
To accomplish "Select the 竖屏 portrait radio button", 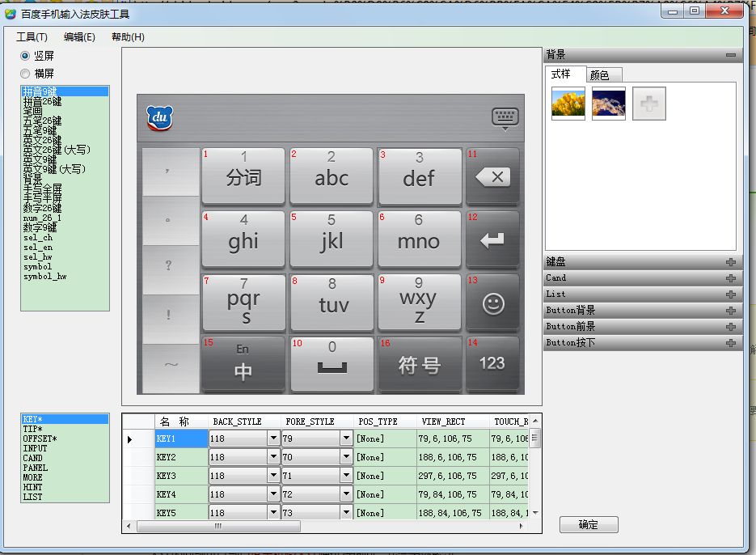I will point(25,56).
